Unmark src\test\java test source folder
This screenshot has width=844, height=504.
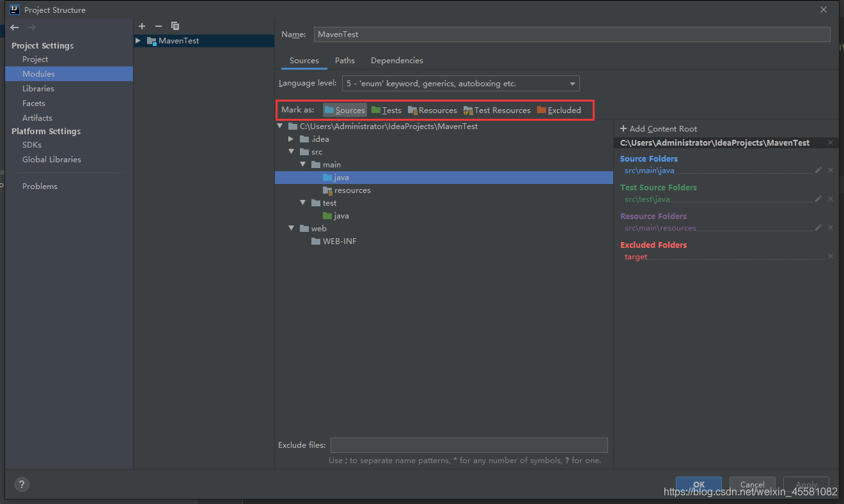coord(831,199)
